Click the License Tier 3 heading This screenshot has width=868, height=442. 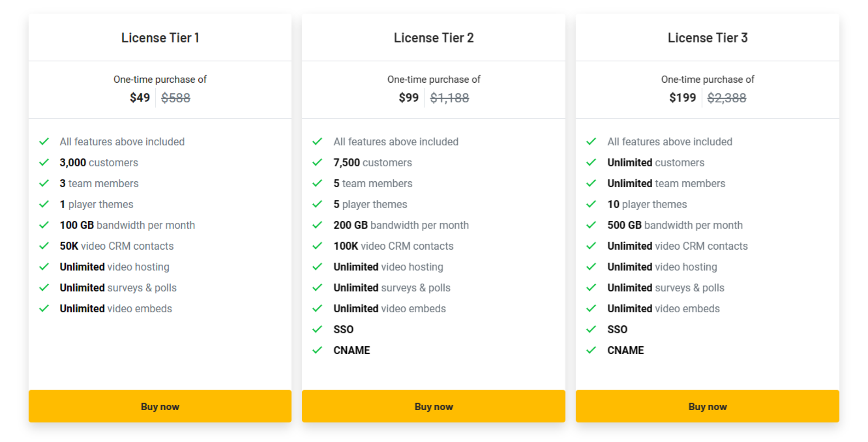coord(707,38)
